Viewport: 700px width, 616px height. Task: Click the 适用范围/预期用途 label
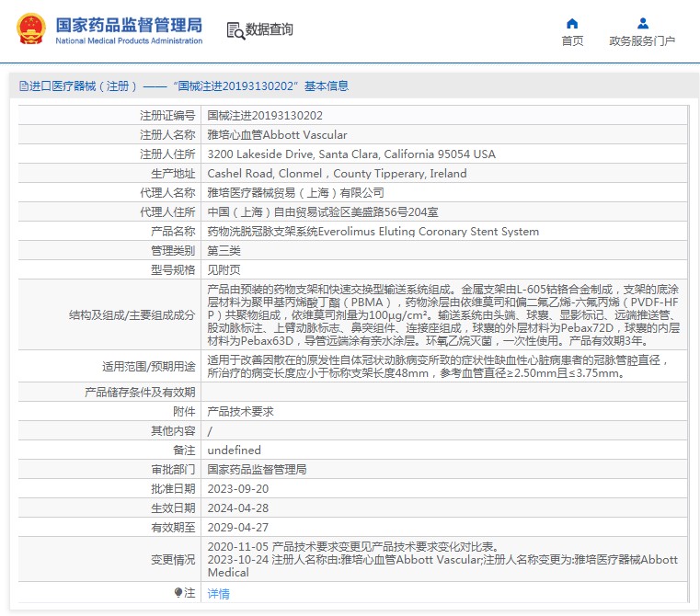(149, 367)
